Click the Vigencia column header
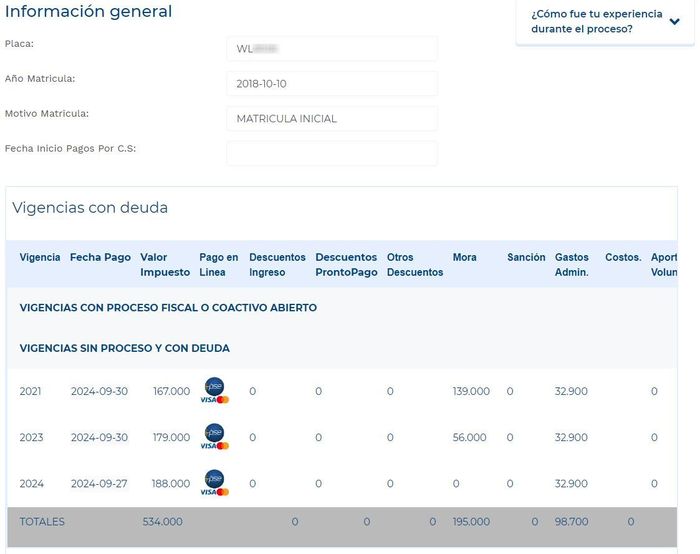The image size is (700, 554). click(40, 258)
